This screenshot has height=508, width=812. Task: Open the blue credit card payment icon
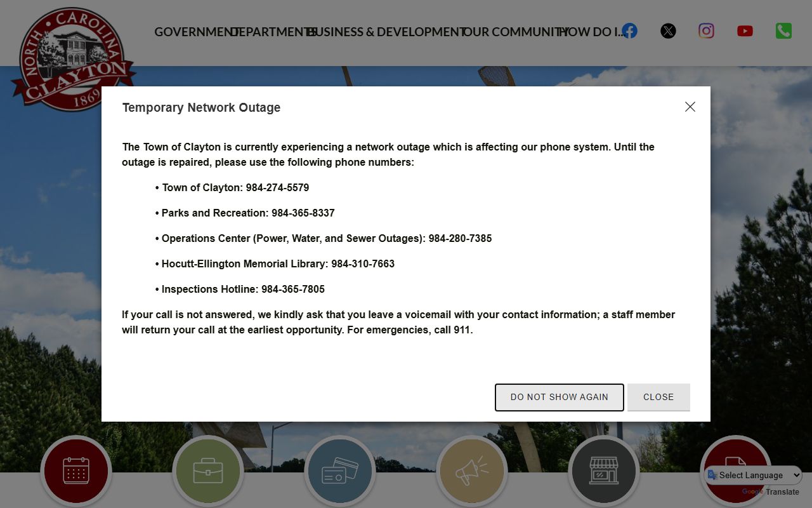pyautogui.click(x=340, y=471)
